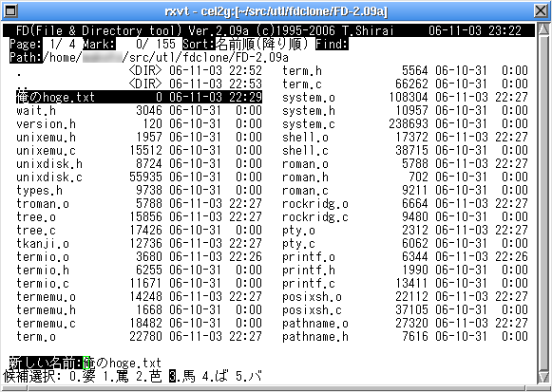This screenshot has width=552, height=392.
Task: Select file tree.o
Action: point(36,217)
